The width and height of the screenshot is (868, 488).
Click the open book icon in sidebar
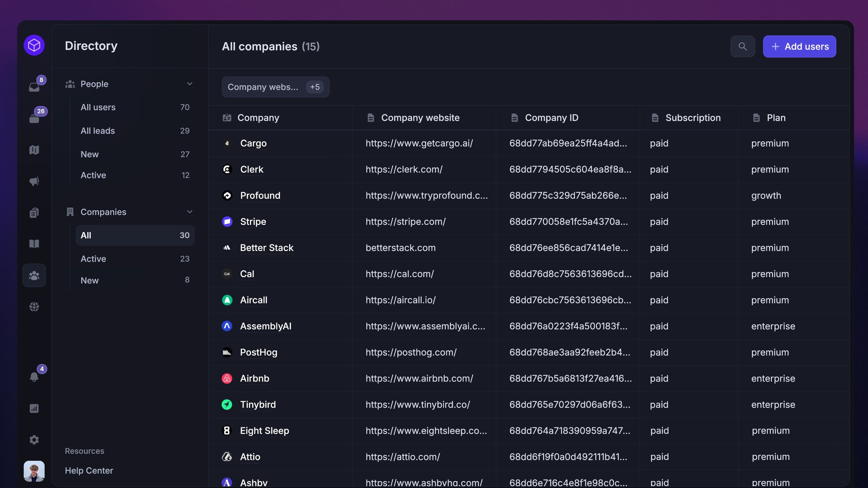[34, 244]
